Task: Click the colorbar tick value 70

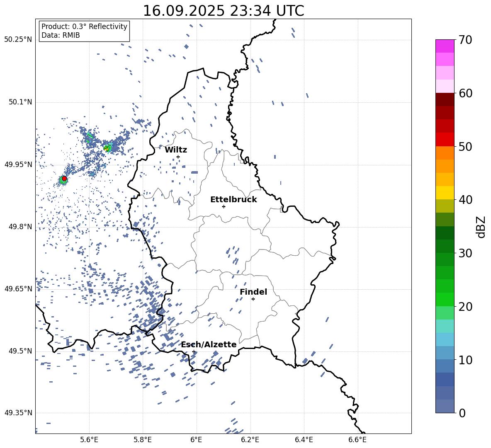Action: (x=465, y=40)
